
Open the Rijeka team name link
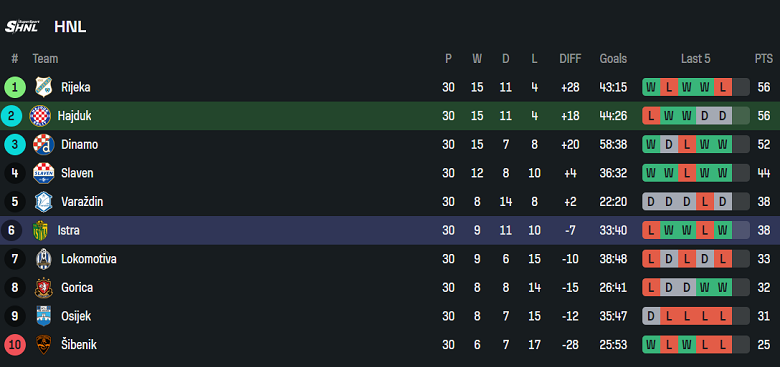pos(76,88)
